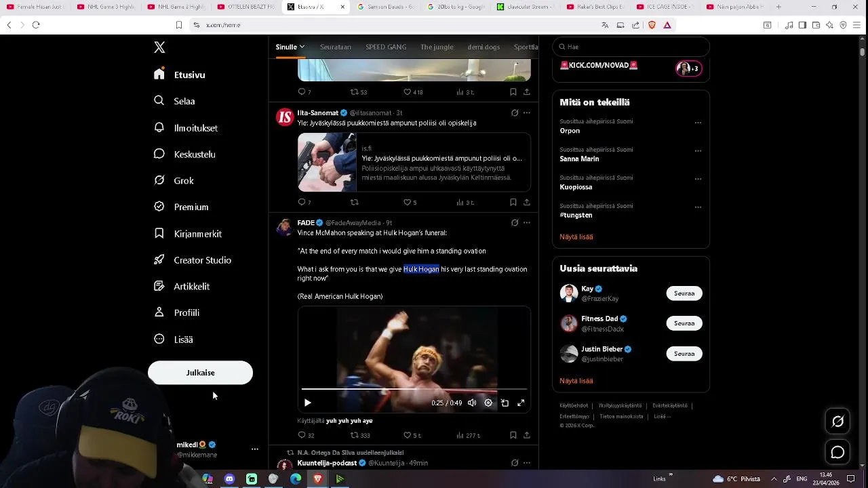This screenshot has width=868, height=488.
Task: View FADE post analytics 277 t.
Action: point(469,435)
